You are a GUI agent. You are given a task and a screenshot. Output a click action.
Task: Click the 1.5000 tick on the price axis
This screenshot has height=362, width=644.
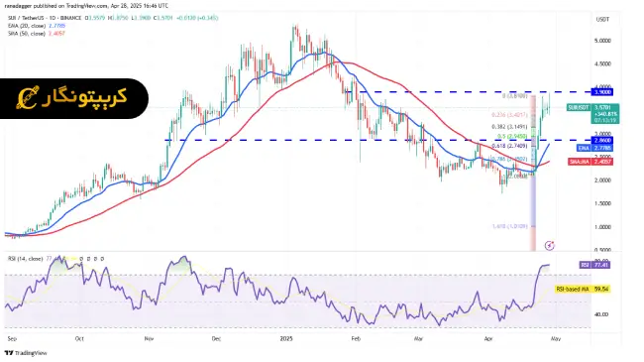point(603,203)
